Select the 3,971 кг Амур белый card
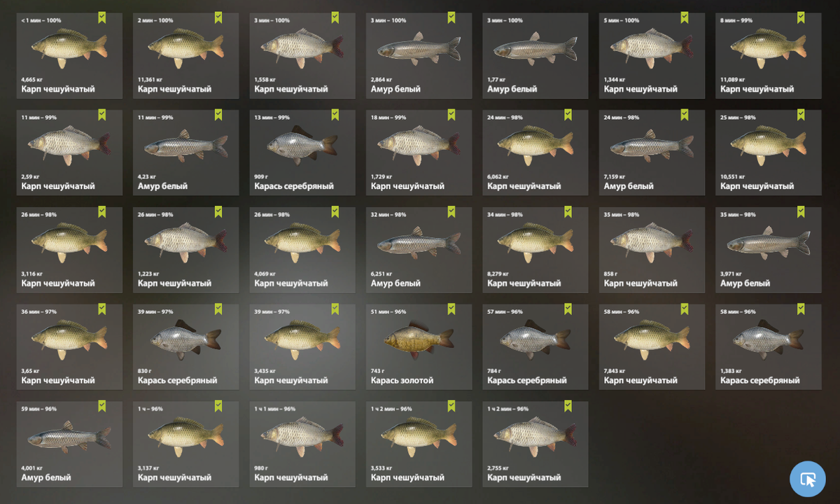 point(769,250)
